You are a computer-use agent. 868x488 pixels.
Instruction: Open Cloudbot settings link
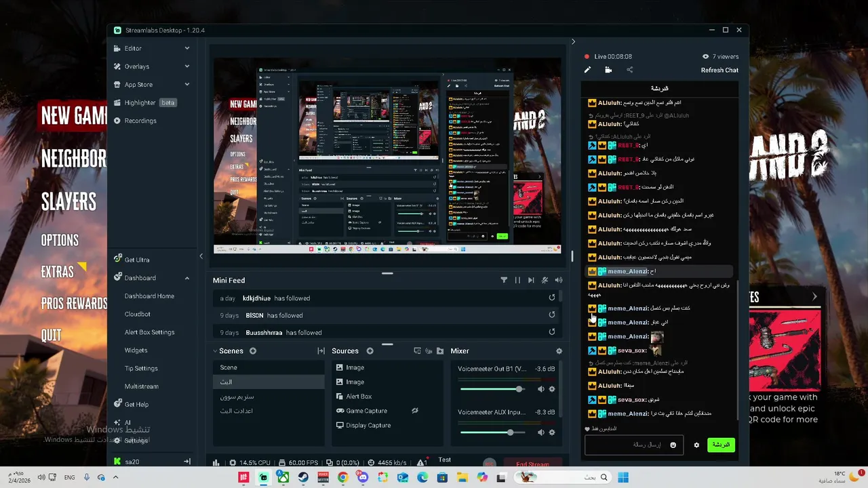point(138,314)
